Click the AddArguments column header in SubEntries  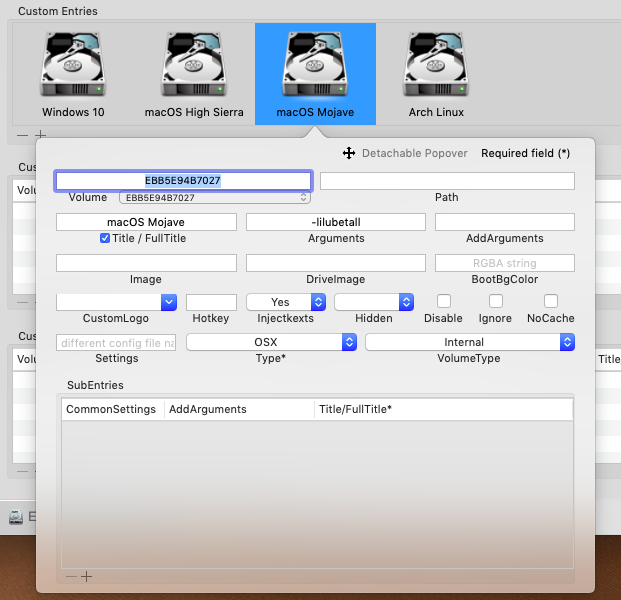coord(239,409)
